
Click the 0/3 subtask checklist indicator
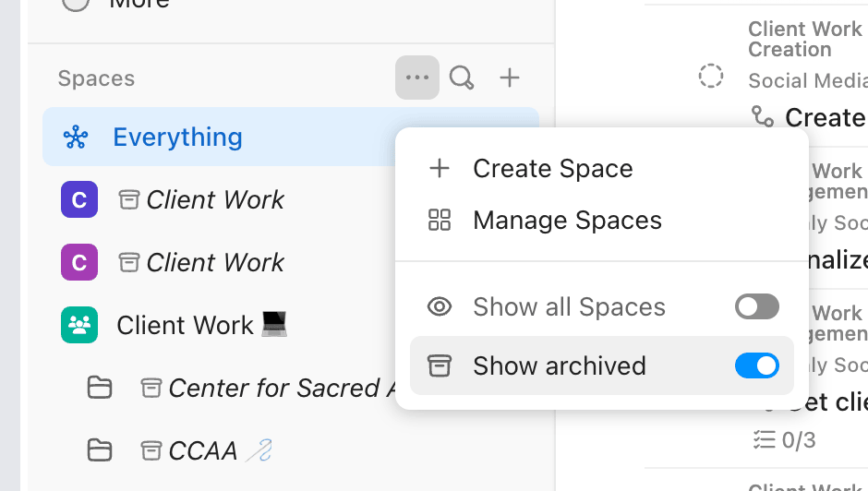coord(784,440)
